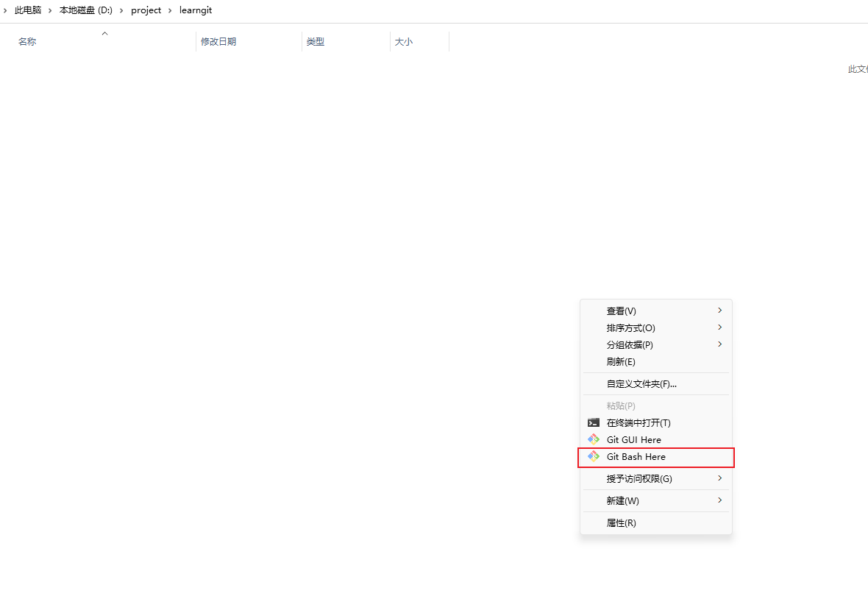Open the 授予访问权限(G) submenu arrow
Viewport: 868px width, 613px height.
(x=719, y=478)
